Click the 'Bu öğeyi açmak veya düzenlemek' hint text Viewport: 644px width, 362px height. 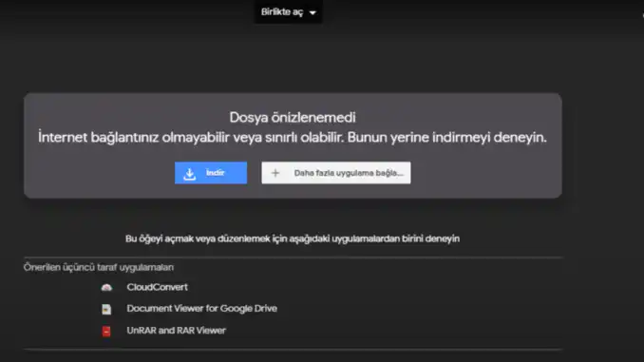point(293,238)
